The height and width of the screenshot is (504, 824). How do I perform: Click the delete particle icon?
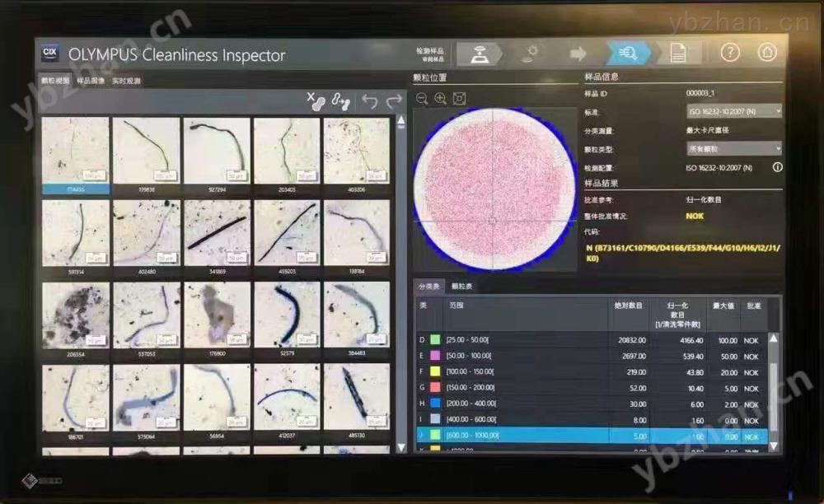[x=316, y=100]
